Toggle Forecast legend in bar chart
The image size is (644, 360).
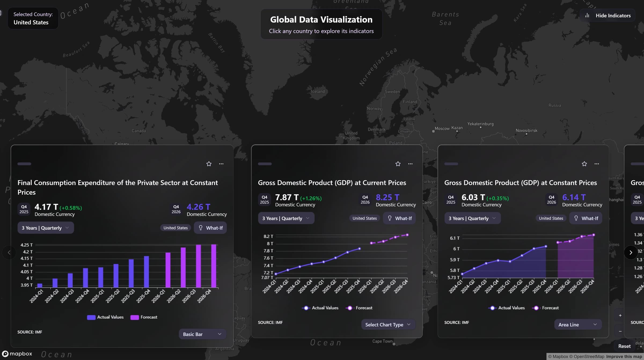pos(144,317)
